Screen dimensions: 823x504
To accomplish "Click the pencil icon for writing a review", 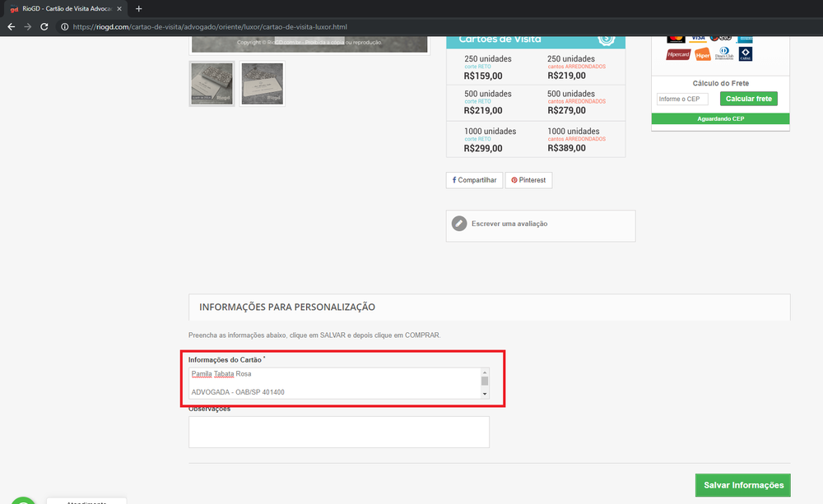I will pyautogui.click(x=459, y=224).
